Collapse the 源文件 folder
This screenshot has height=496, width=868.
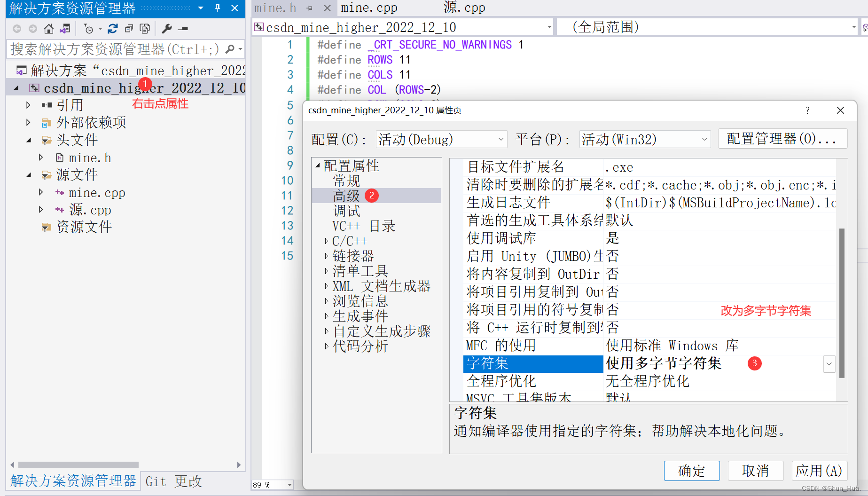29,175
